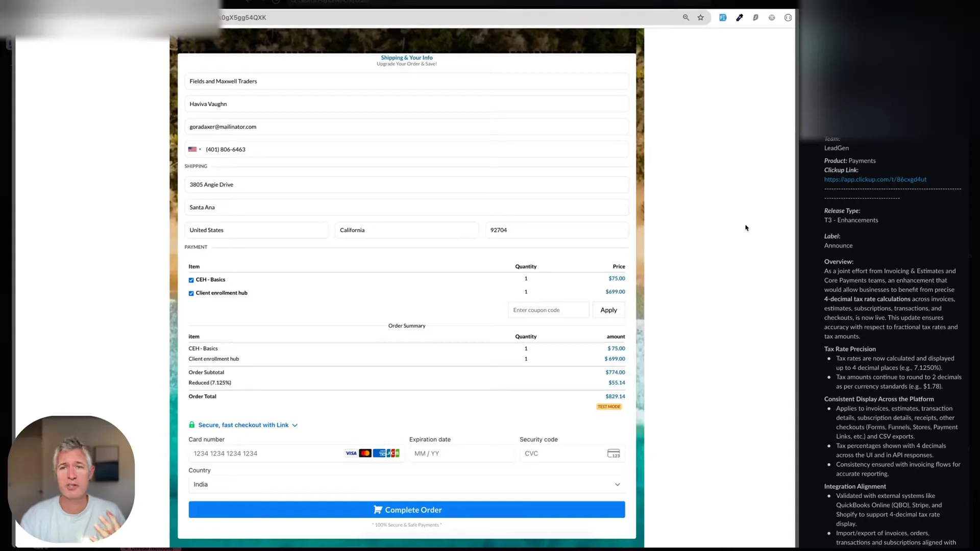Click the shopping cart icon on Complete Order
980x551 pixels.
coord(378,510)
